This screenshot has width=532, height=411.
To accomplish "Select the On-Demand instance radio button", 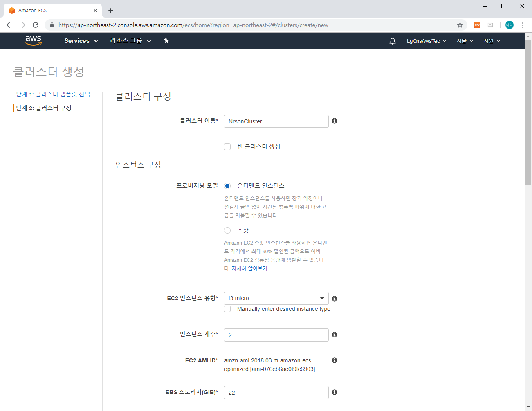I will (227, 186).
